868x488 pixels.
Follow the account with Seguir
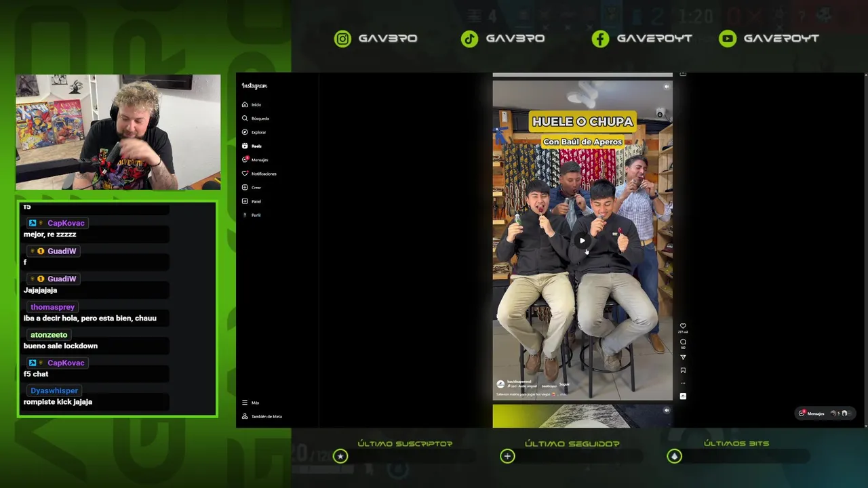click(x=564, y=384)
